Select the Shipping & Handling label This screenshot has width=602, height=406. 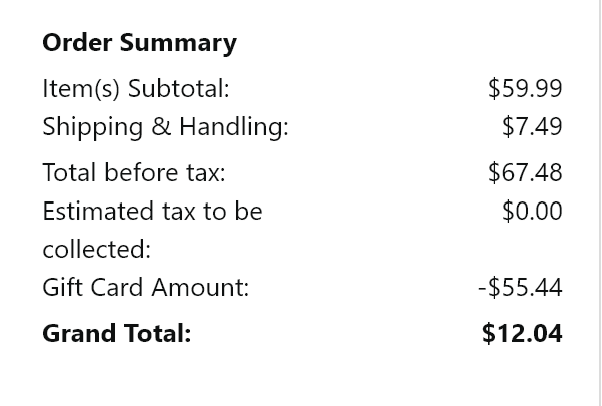165,127
